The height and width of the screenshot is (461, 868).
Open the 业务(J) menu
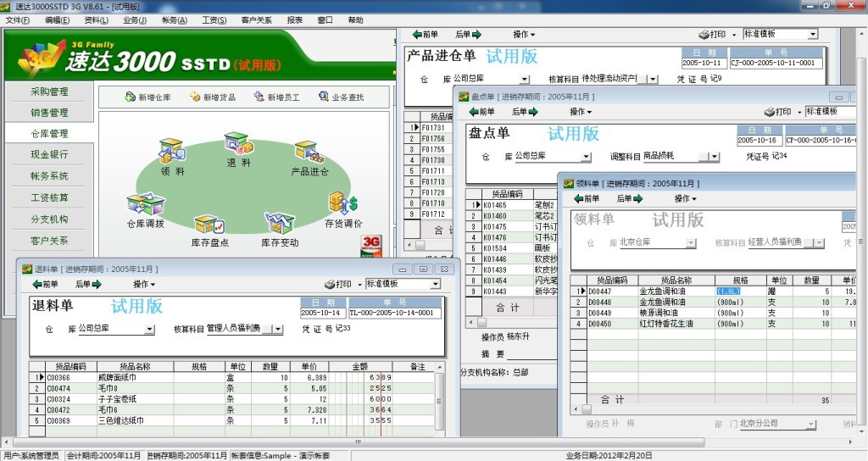point(135,20)
